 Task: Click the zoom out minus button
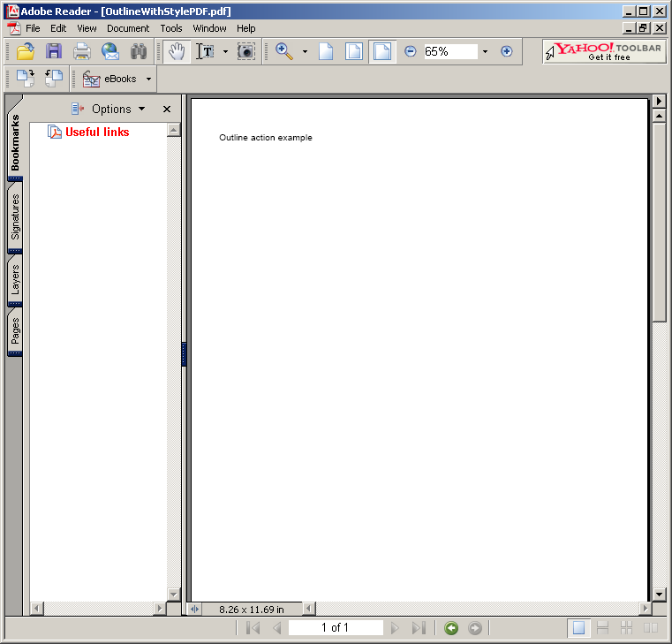coord(410,51)
